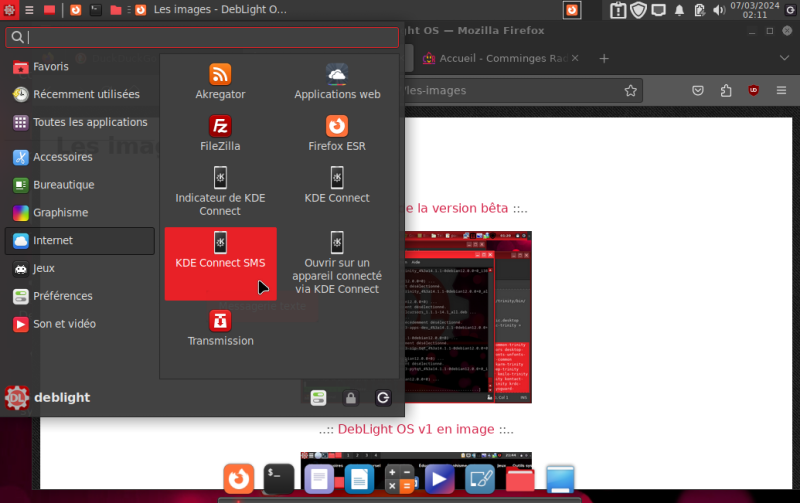Open Applications web entry

click(x=337, y=82)
